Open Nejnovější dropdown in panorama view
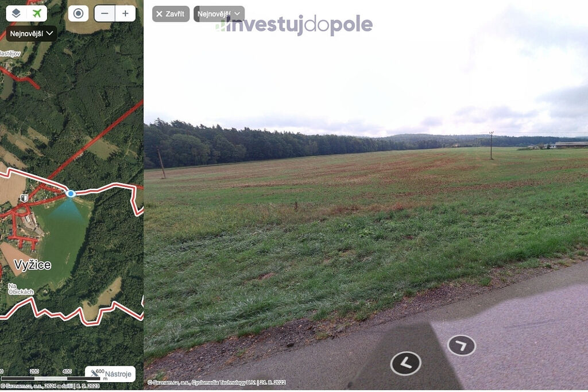 tap(219, 14)
